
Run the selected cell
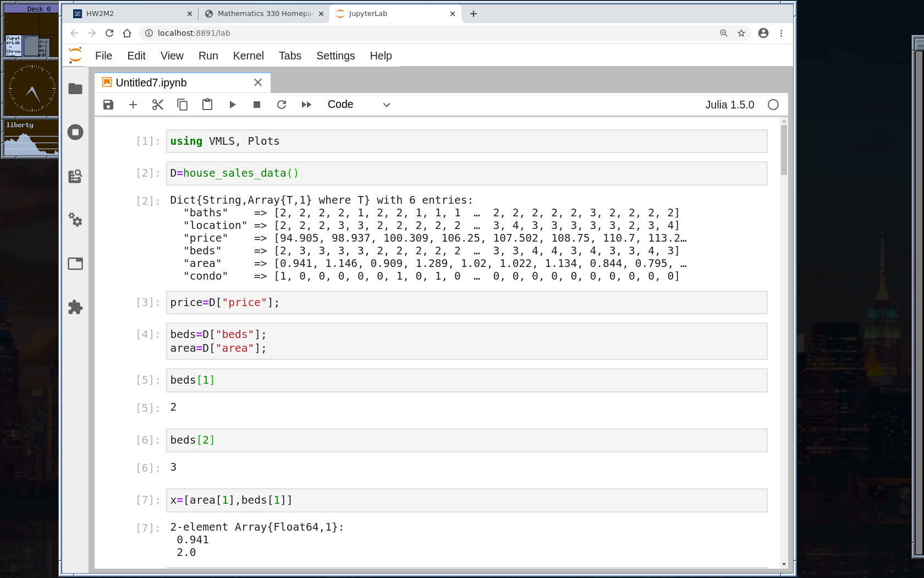[232, 105]
